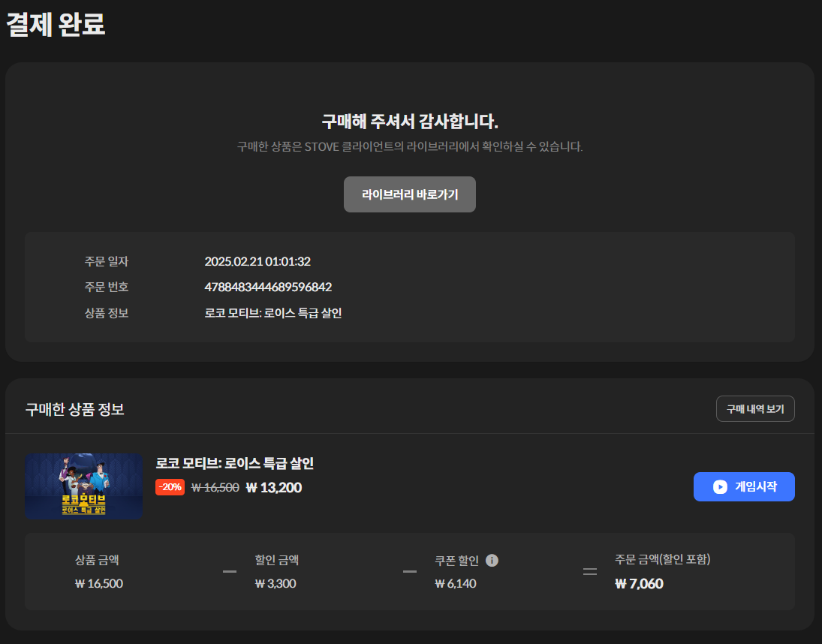
Task: Open the library via 라이브러리 바로가기 button
Action: pyautogui.click(x=409, y=194)
